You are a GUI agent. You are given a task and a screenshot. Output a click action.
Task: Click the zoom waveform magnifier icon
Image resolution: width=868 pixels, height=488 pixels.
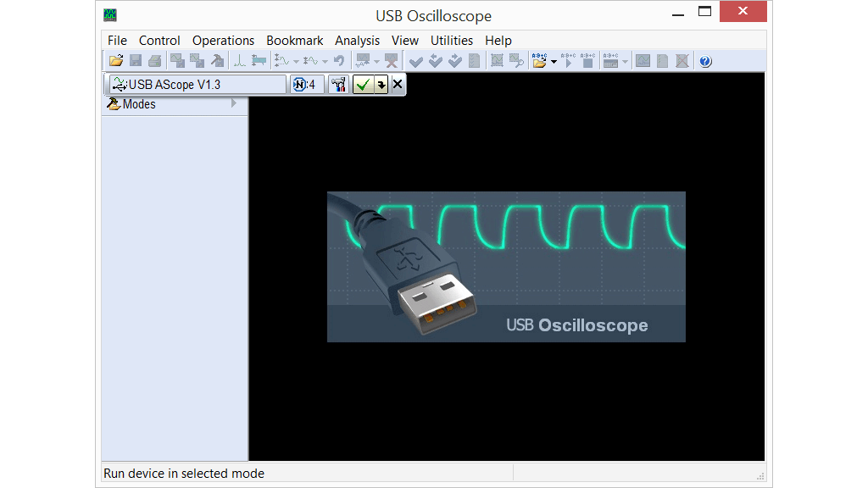click(516, 61)
